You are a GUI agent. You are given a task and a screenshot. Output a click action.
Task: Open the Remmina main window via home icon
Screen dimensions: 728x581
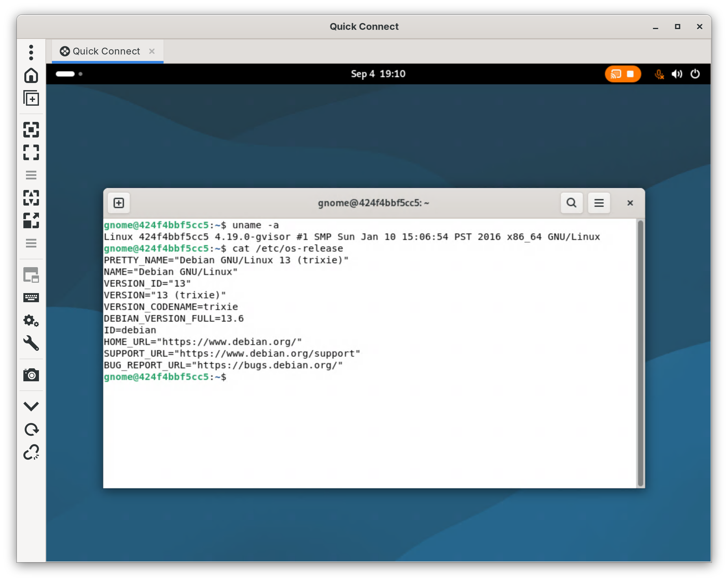(x=31, y=75)
